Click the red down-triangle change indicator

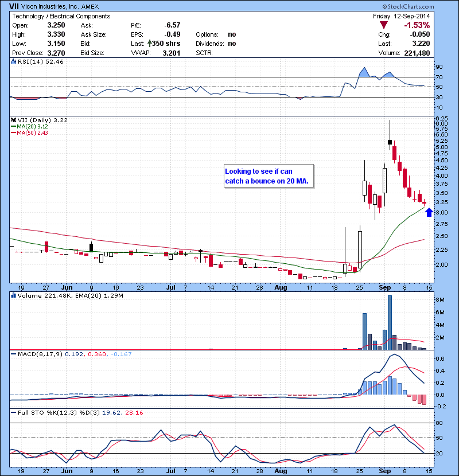coord(384,25)
